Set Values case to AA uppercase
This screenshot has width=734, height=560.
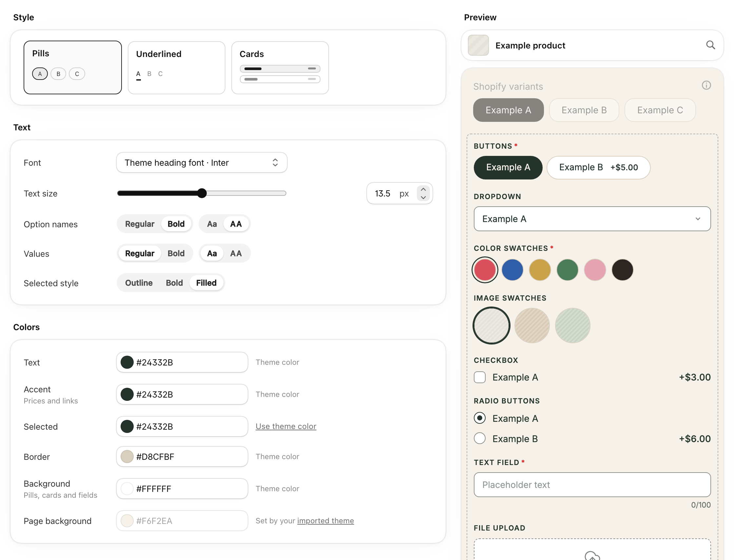click(x=236, y=253)
